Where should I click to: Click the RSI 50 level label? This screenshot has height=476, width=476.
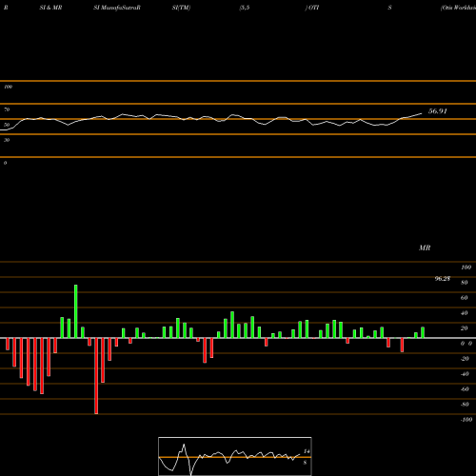[x=7, y=125]
